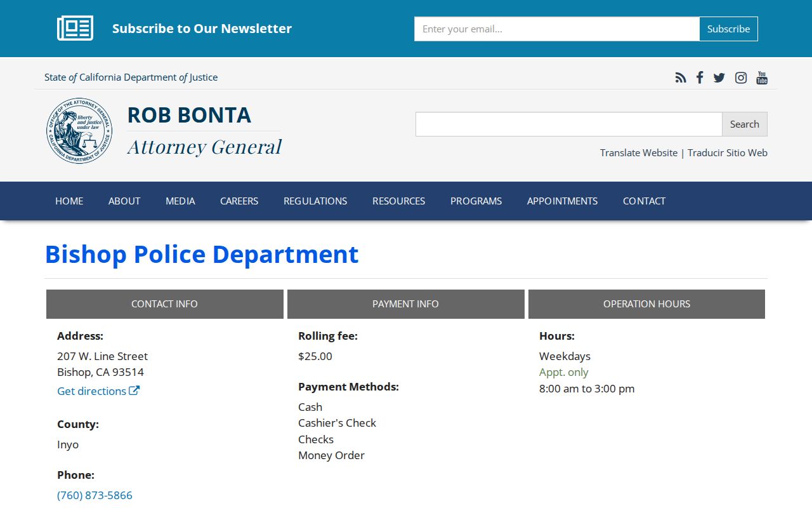Call the phone number (760) 873-5866
This screenshot has width=812, height=508.
click(95, 495)
